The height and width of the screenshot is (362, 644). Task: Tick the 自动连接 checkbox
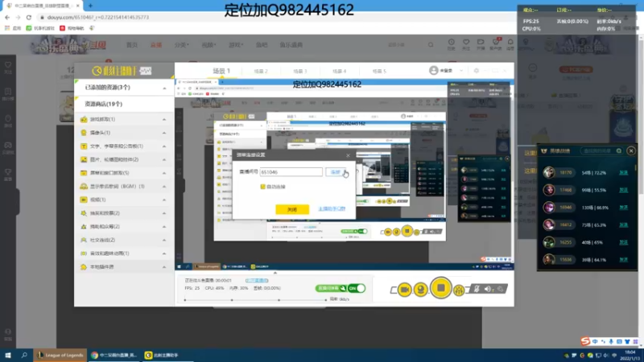tap(263, 187)
